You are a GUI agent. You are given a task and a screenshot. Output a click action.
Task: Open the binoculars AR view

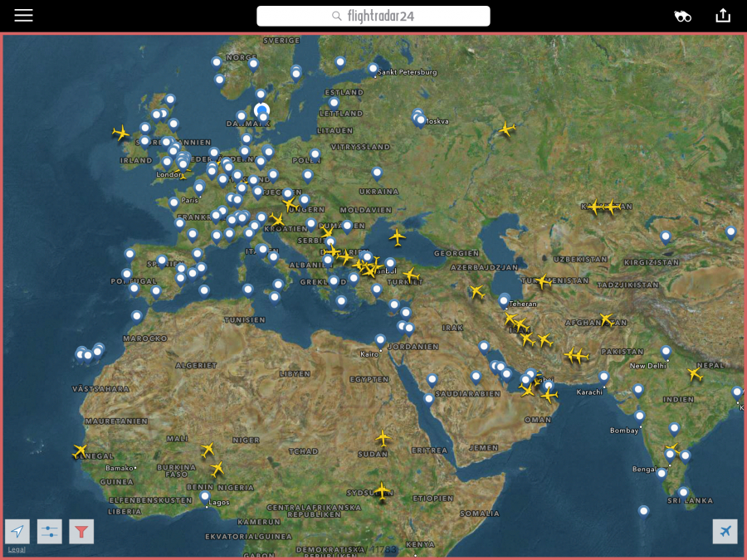tap(682, 16)
